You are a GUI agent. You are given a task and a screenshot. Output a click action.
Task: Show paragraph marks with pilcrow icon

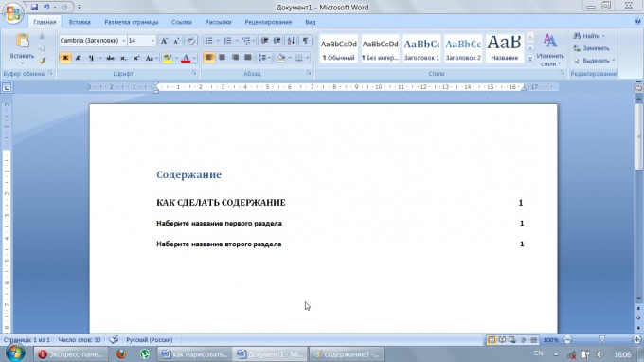coord(305,40)
